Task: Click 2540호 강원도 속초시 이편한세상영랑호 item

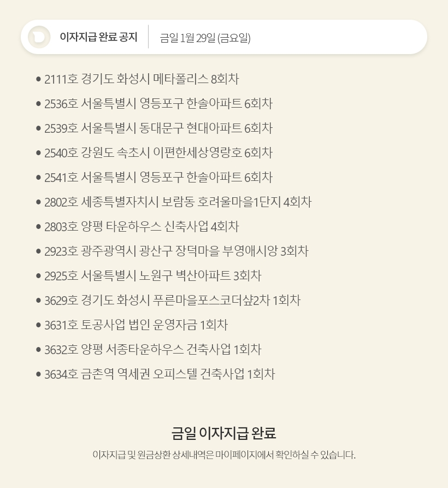Action: coord(158,153)
